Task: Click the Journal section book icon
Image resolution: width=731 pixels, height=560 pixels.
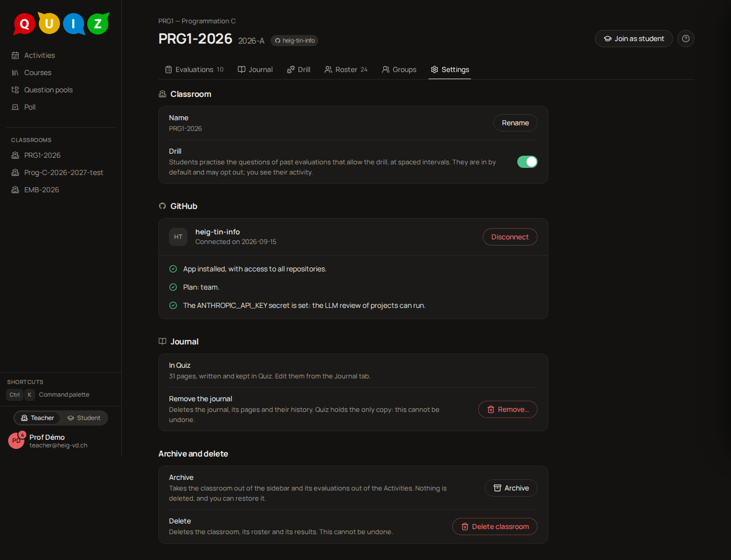Action: (162, 341)
